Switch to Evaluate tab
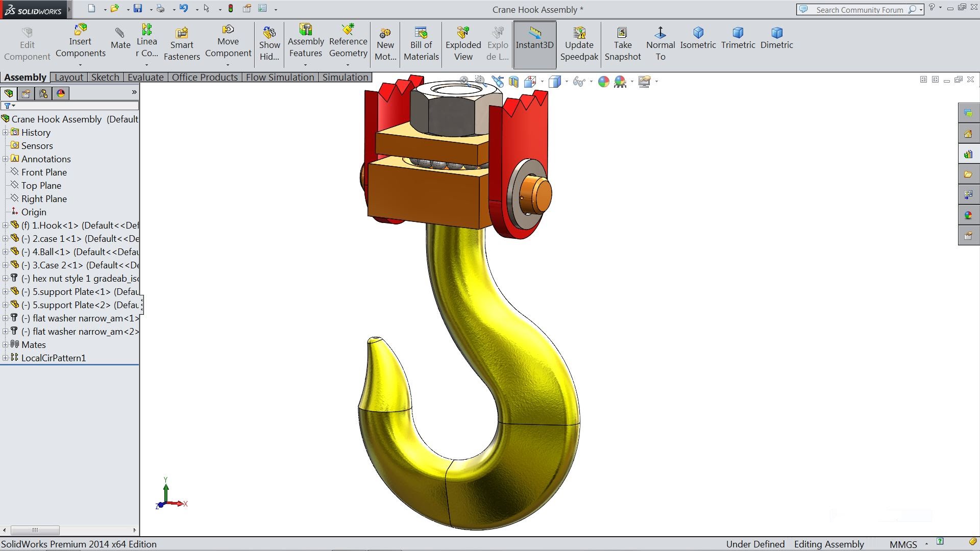This screenshot has width=980, height=551. pos(145,77)
